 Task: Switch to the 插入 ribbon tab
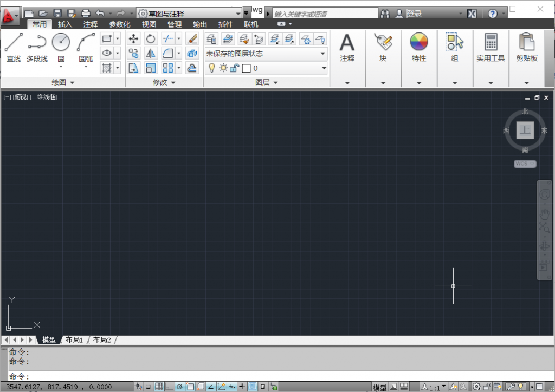click(x=65, y=24)
